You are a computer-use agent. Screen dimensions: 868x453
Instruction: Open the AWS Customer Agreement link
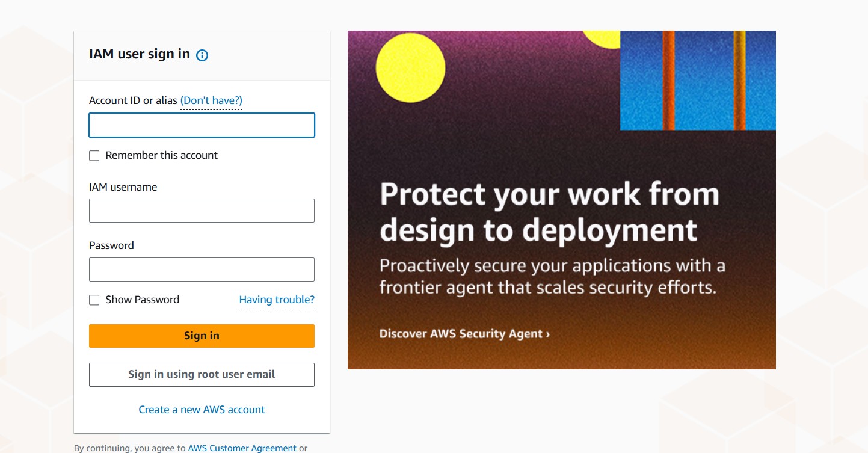(242, 448)
